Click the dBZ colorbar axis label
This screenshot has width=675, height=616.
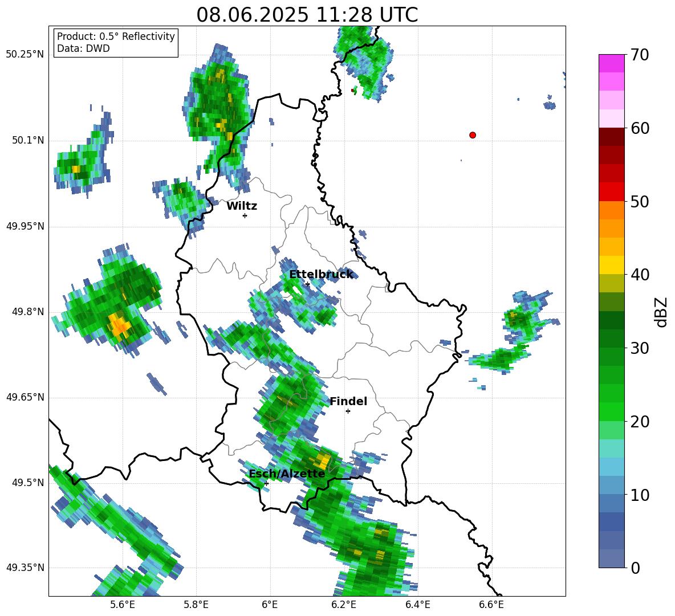tap(662, 312)
